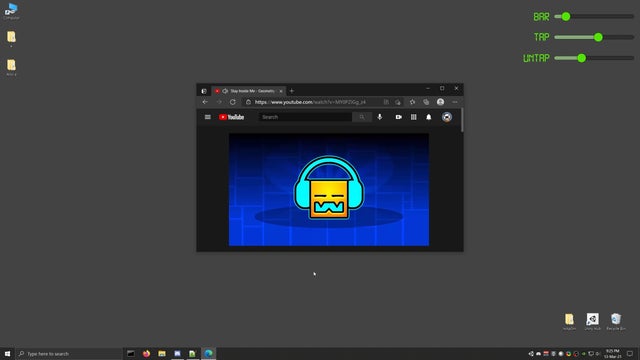Viewport: 640px width, 360px height.
Task: Open the taskbar notification center icon
Action: pyautogui.click(x=630, y=353)
